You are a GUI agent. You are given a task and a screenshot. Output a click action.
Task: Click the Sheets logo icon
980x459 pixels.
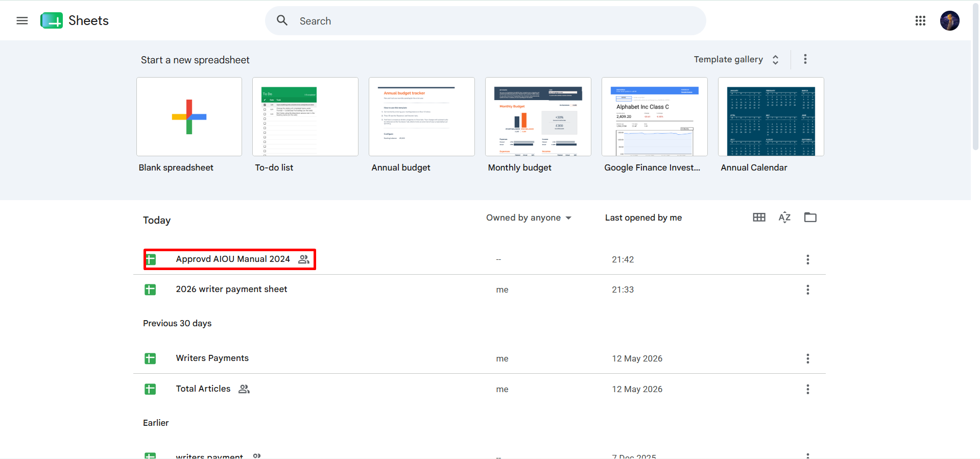coord(52,20)
